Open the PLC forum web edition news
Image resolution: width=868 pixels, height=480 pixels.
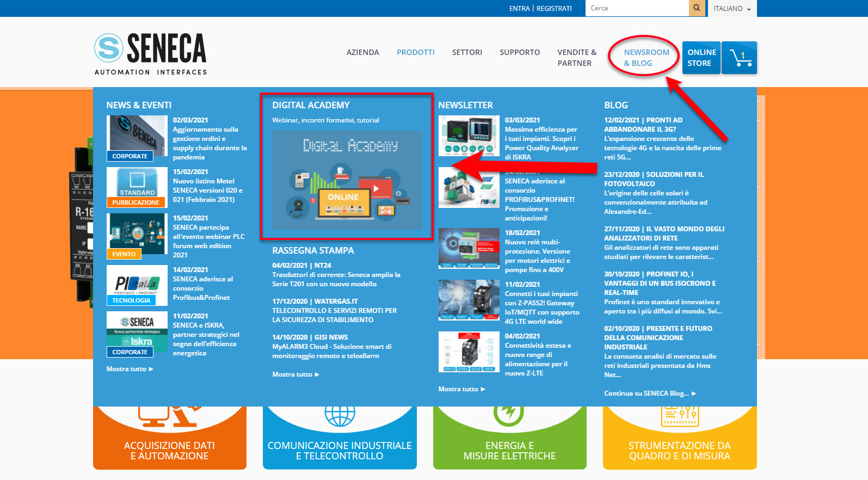pyautogui.click(x=209, y=236)
